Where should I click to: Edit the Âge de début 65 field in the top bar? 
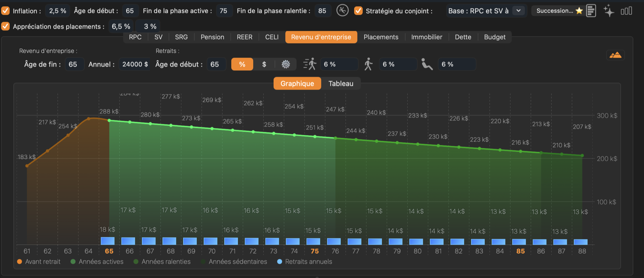click(x=130, y=11)
